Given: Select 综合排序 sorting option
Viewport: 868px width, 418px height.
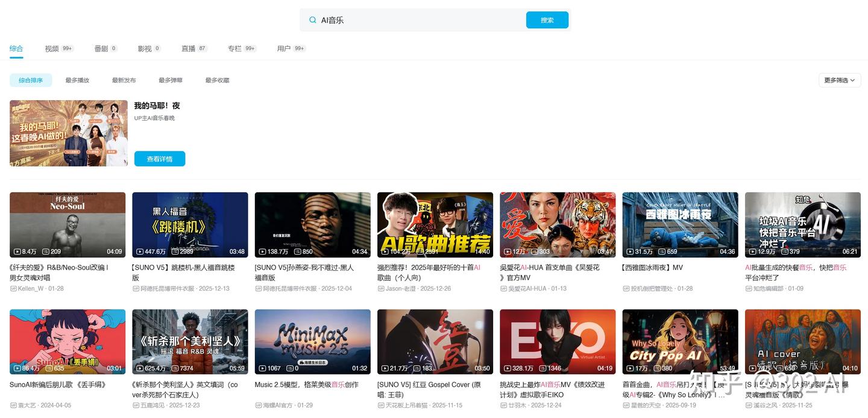Looking at the screenshot, I should point(31,80).
